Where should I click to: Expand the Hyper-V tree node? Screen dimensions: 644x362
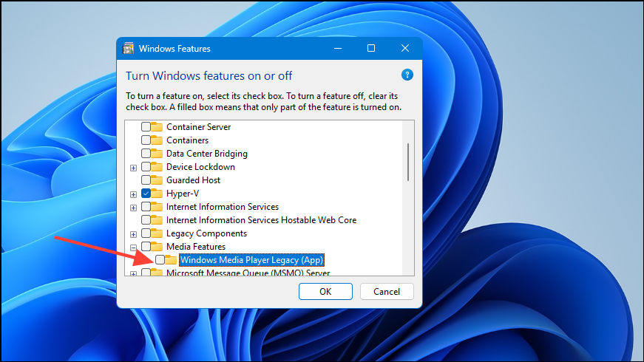[134, 194]
